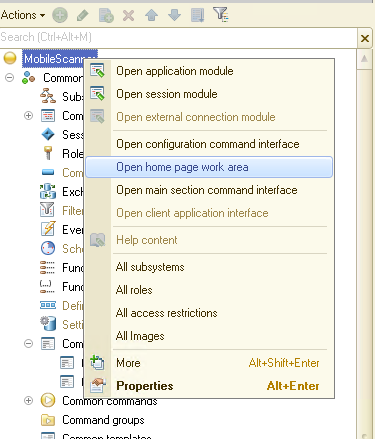Viewport: 375px width, 439px height.
Task: Click the Roles key icon
Action: (x=48, y=154)
